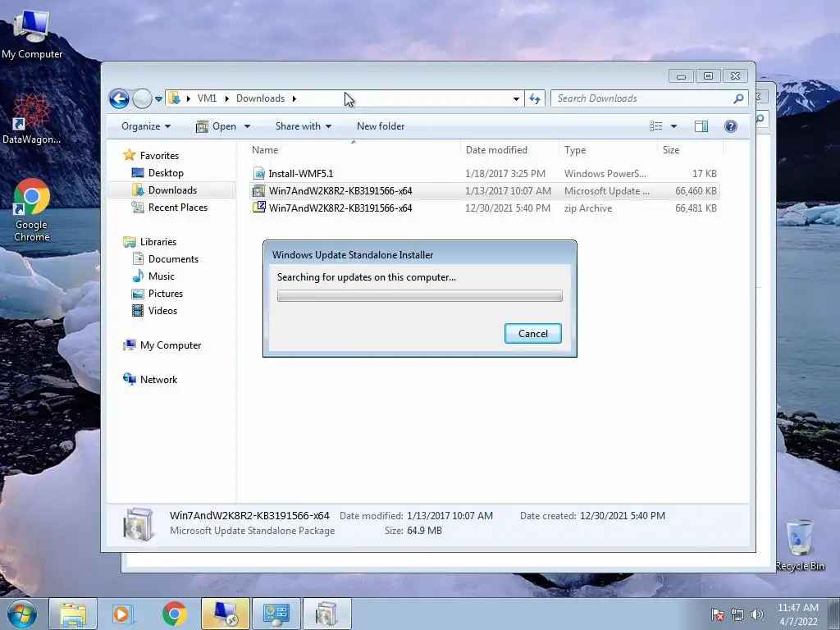This screenshot has width=840, height=630.
Task: Click New folder in toolbar
Action: pos(381,126)
